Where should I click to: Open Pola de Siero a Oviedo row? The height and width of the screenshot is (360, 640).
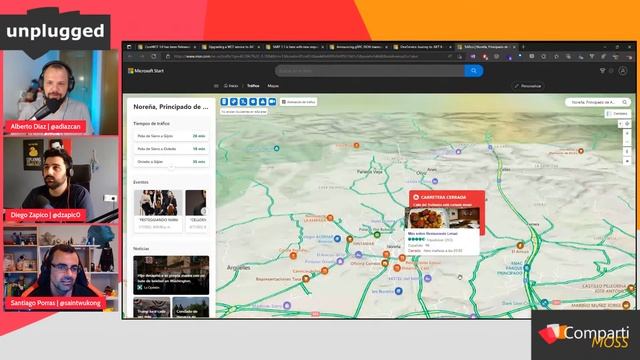[x=171, y=149]
